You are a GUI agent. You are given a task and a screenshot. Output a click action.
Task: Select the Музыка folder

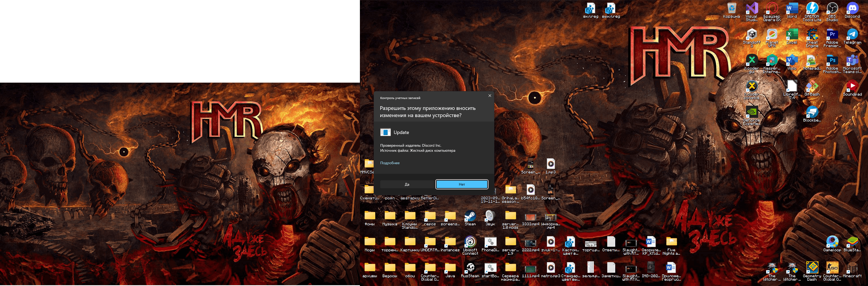(x=390, y=218)
